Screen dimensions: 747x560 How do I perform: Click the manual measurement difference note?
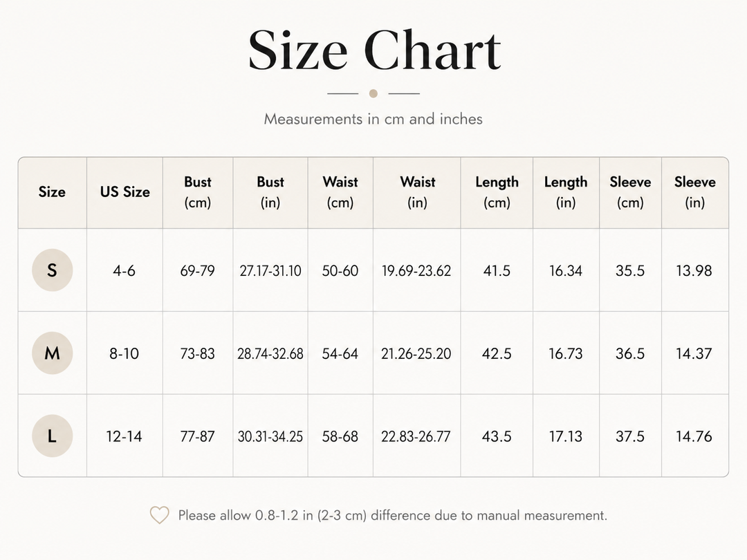(393, 515)
